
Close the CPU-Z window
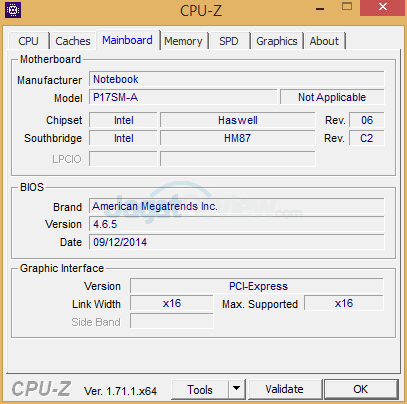[x=383, y=7]
